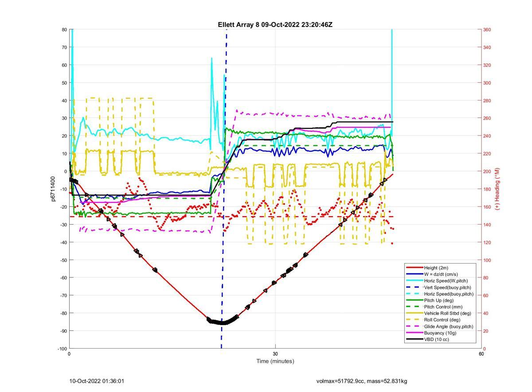Click the dashed blue sample beside 'Vert Speed(buoy,pitch)'

[x=415, y=287]
